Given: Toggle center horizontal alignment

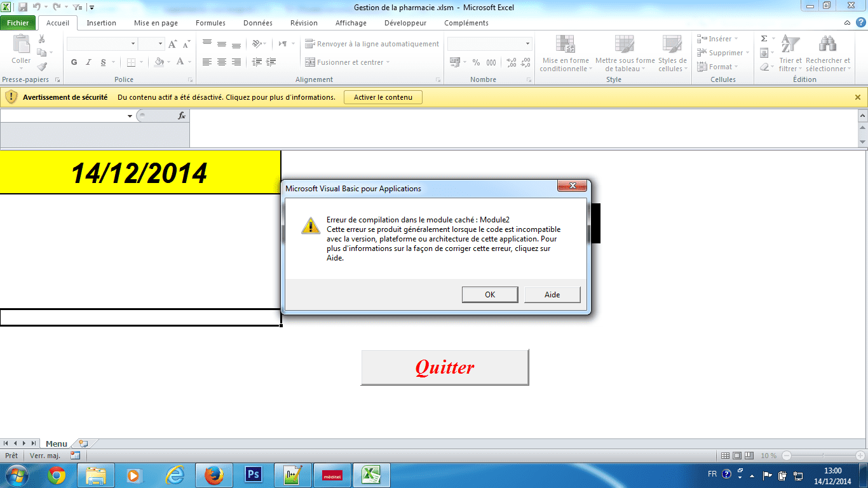Looking at the screenshot, I should coord(222,62).
